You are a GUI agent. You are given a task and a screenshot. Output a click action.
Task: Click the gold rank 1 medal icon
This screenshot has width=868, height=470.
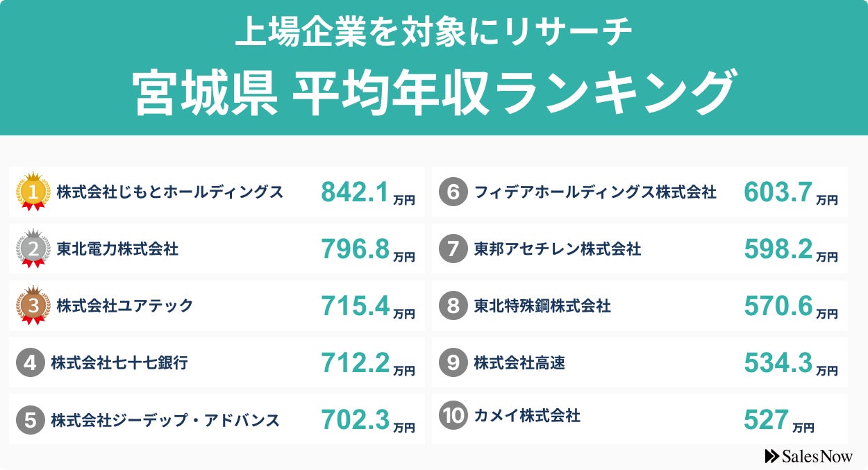tap(33, 192)
